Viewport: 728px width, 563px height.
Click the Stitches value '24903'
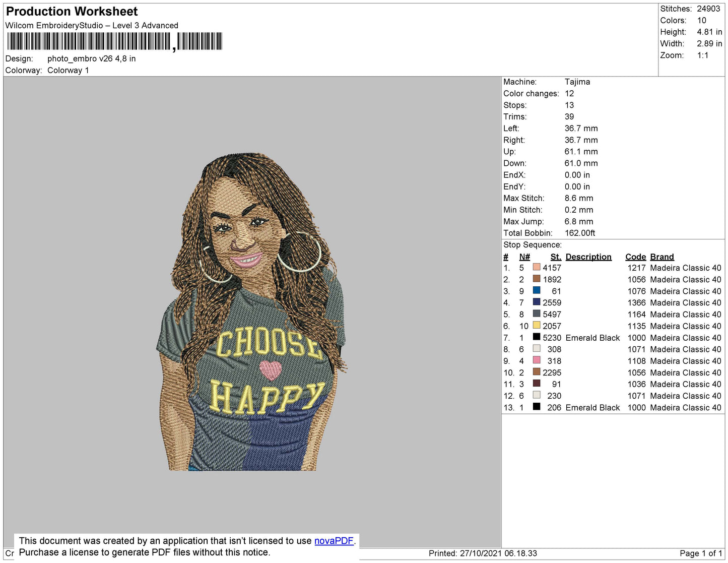point(708,9)
